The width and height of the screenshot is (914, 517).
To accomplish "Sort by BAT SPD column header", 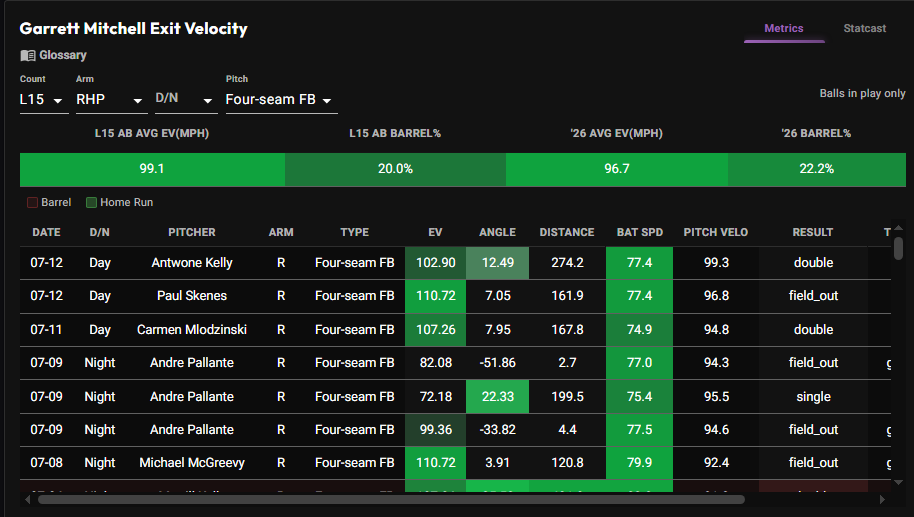I will pyautogui.click(x=639, y=232).
